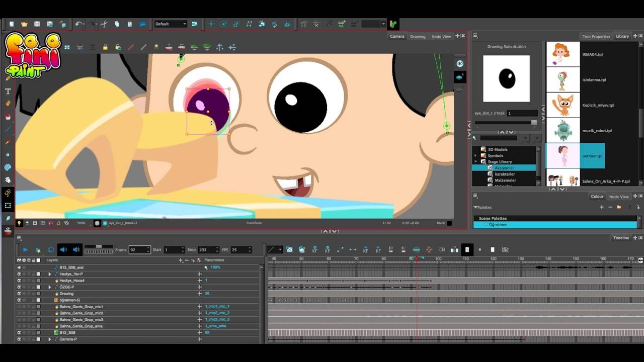644x362 pixels.
Task: Expand the Camera-P layer
Action: point(49,339)
